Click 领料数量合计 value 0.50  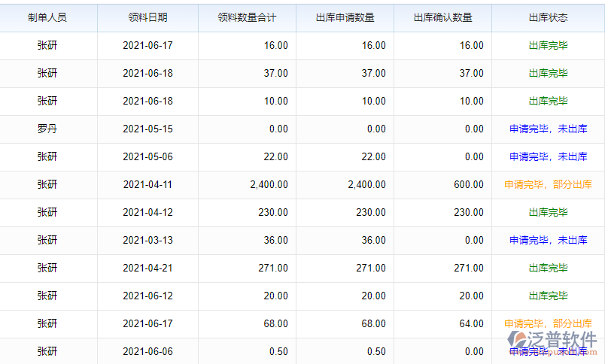pos(278,351)
